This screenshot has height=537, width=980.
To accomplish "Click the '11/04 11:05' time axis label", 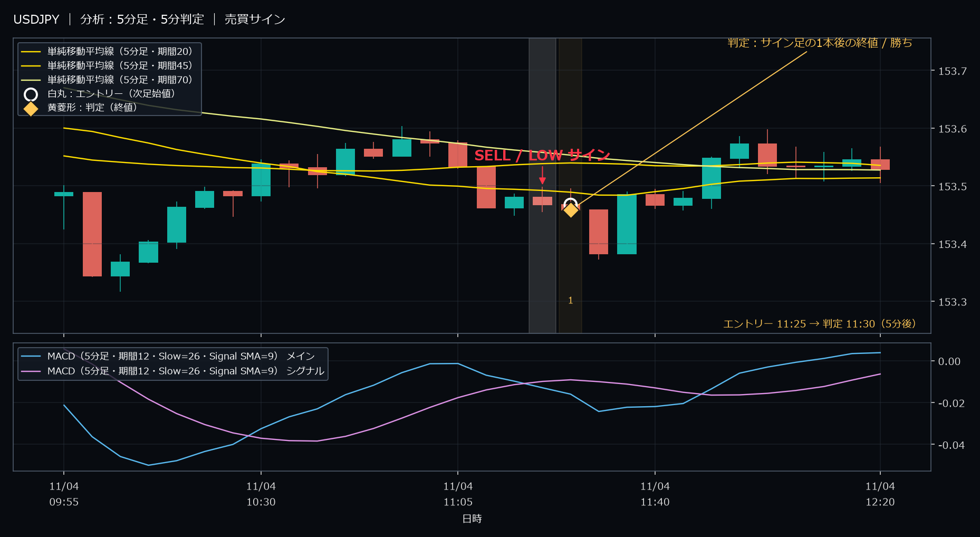I will pyautogui.click(x=458, y=494).
